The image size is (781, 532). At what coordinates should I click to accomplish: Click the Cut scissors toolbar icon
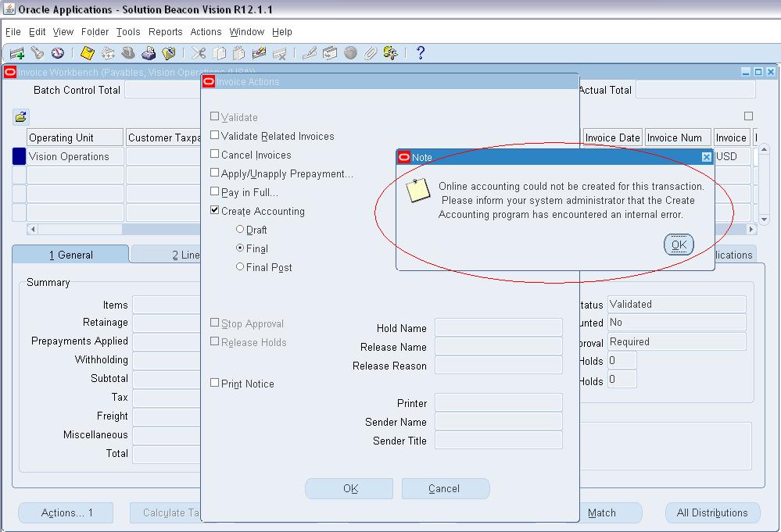click(199, 53)
